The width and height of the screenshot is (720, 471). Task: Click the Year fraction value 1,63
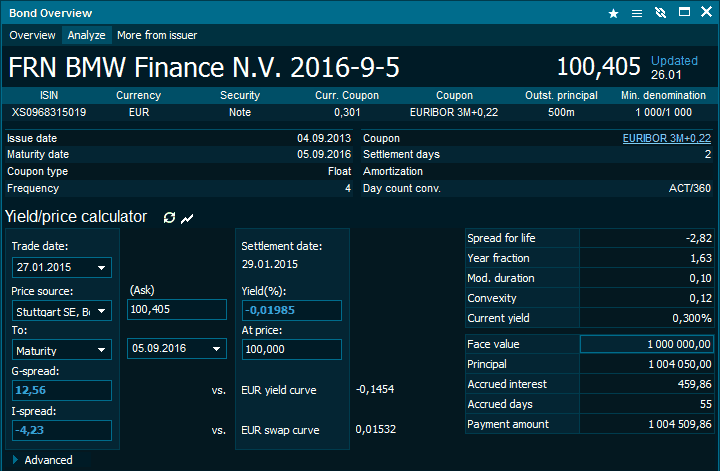[701, 258]
